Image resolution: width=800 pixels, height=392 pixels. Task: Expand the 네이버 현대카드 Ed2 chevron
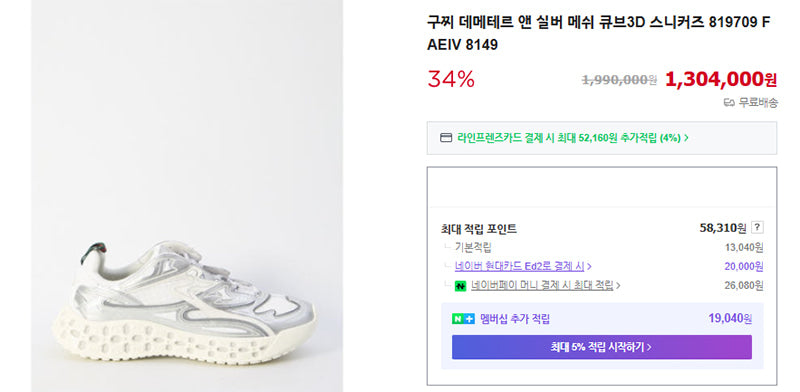coord(590,266)
